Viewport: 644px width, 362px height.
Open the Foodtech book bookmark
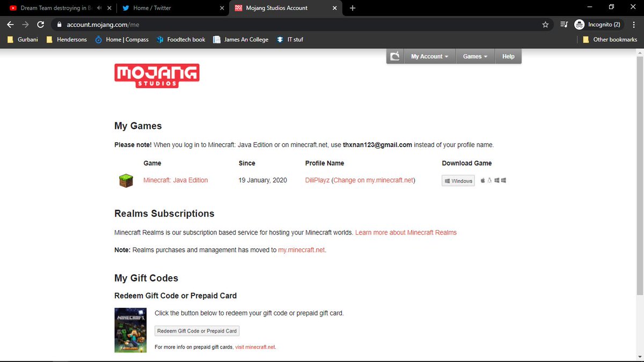click(181, 39)
